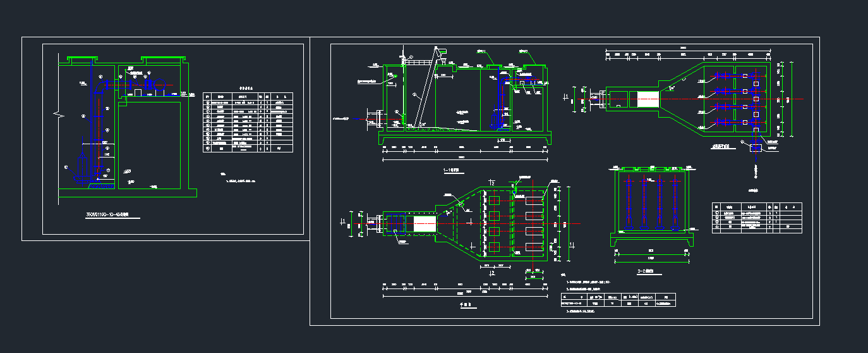Select the upper right plan view title

pyautogui.click(x=720, y=147)
